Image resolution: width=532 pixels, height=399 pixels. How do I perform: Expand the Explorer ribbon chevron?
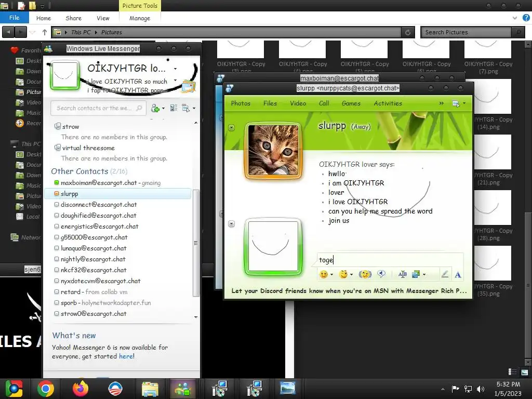pos(515,18)
